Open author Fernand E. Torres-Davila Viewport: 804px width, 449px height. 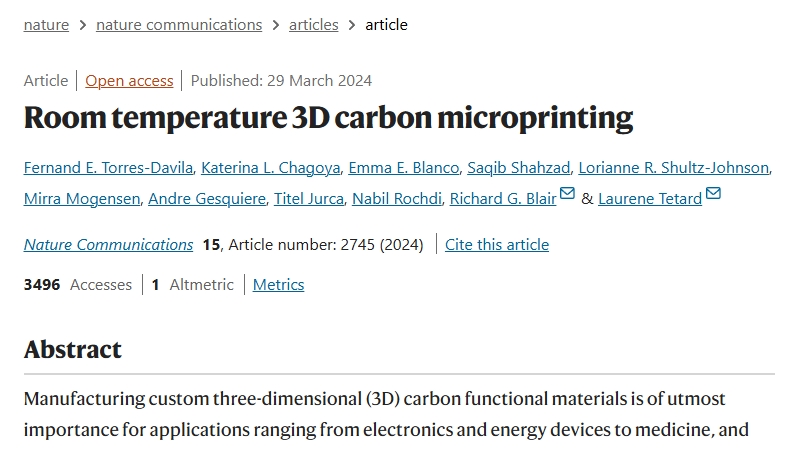[108, 168]
